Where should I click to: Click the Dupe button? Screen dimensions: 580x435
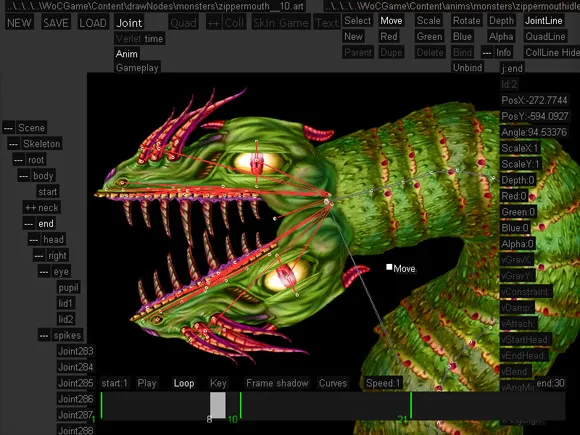pyautogui.click(x=391, y=52)
